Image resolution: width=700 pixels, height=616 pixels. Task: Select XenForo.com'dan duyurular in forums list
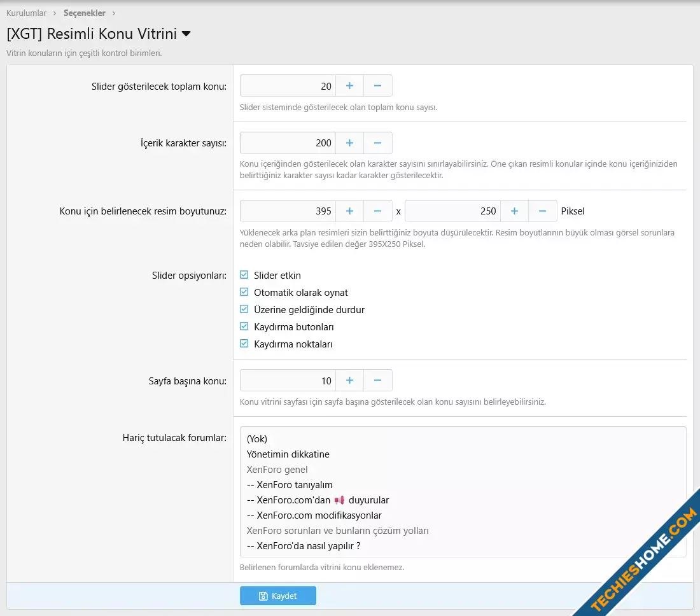pos(463,500)
